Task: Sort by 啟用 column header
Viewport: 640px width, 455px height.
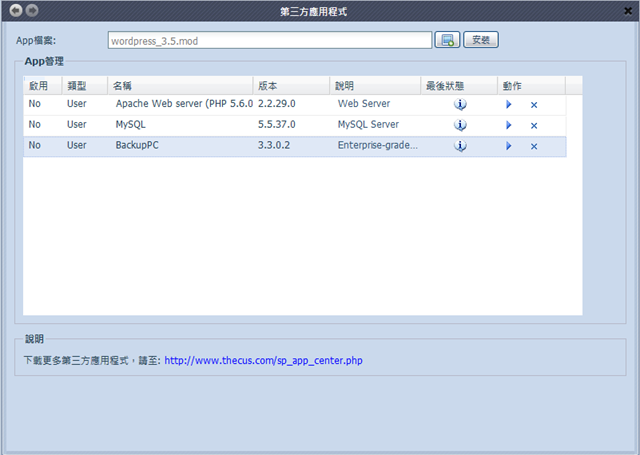Action: tap(43, 86)
